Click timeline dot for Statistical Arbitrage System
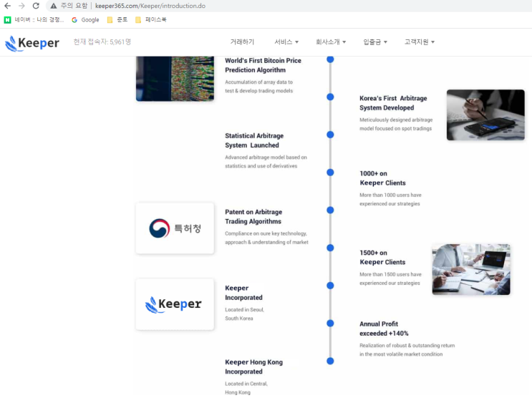The image size is (532, 408). coord(330,135)
